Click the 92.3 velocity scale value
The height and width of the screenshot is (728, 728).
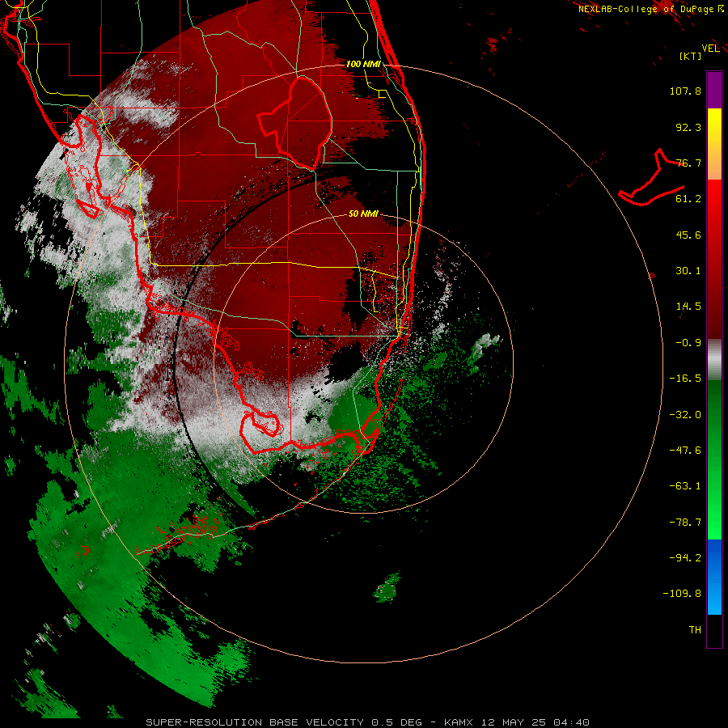point(688,127)
